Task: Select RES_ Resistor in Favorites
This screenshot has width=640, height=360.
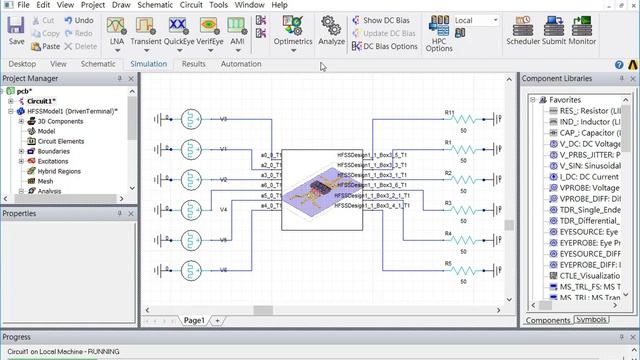Action: pyautogui.click(x=585, y=111)
